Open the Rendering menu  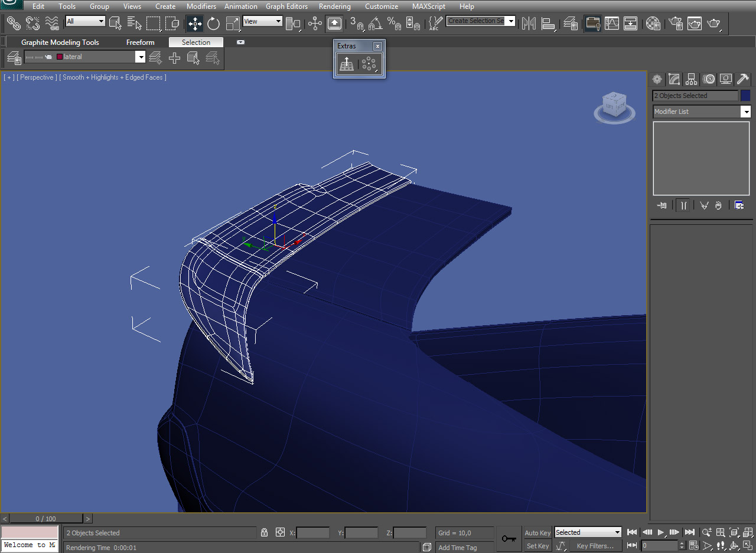[334, 6]
